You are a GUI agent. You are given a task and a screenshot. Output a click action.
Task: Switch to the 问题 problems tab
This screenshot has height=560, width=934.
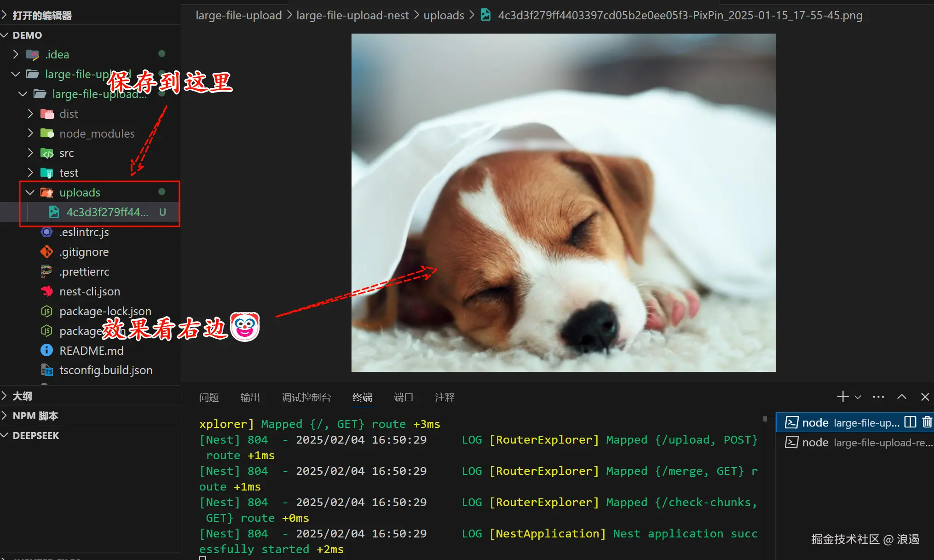click(209, 397)
